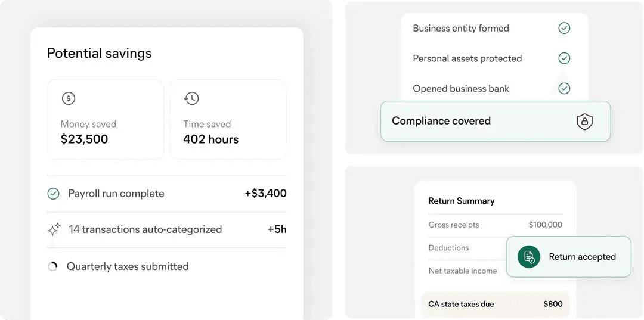Select the Return accepted notification
644x320 pixels.
[568, 257]
